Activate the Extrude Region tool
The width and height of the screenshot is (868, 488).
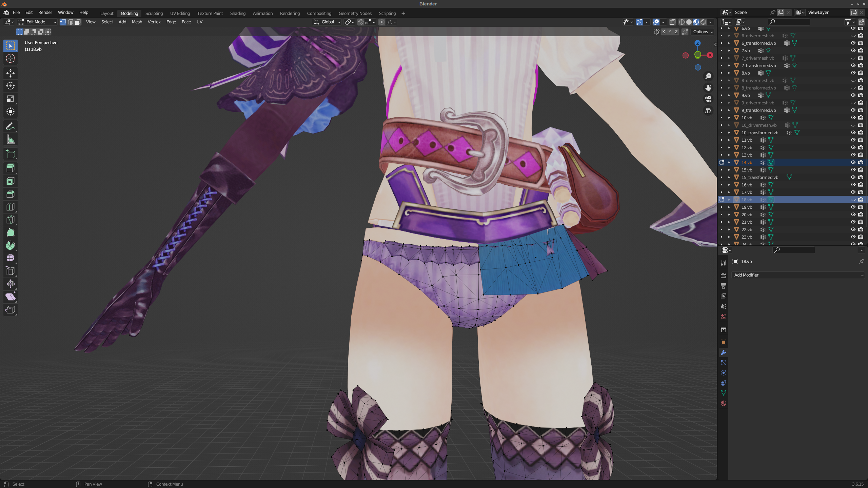coord(11,168)
